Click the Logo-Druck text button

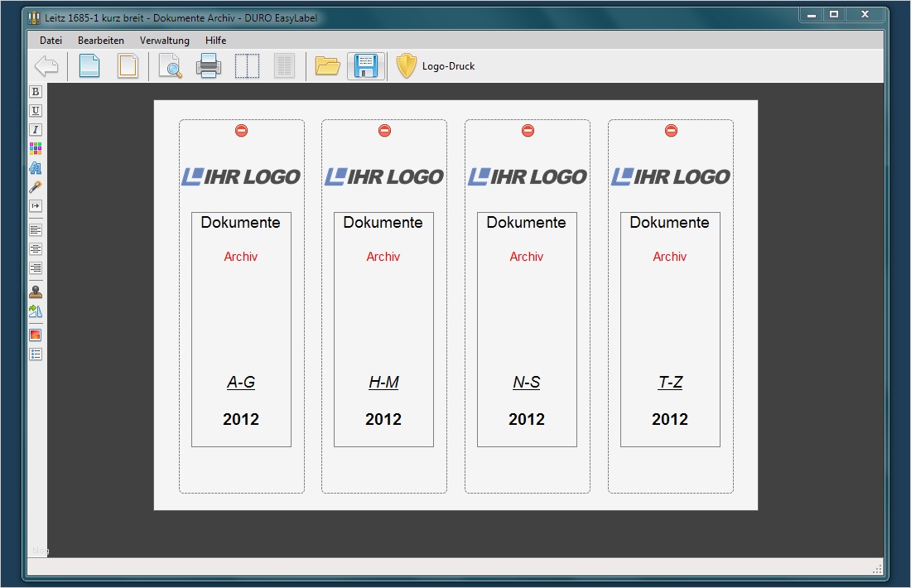pyautogui.click(x=449, y=66)
